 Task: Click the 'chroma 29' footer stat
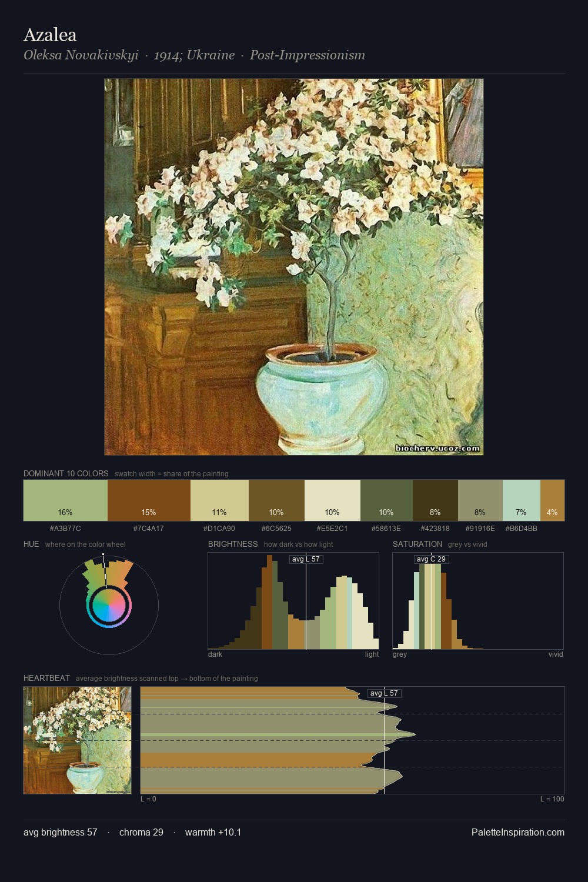tap(141, 833)
